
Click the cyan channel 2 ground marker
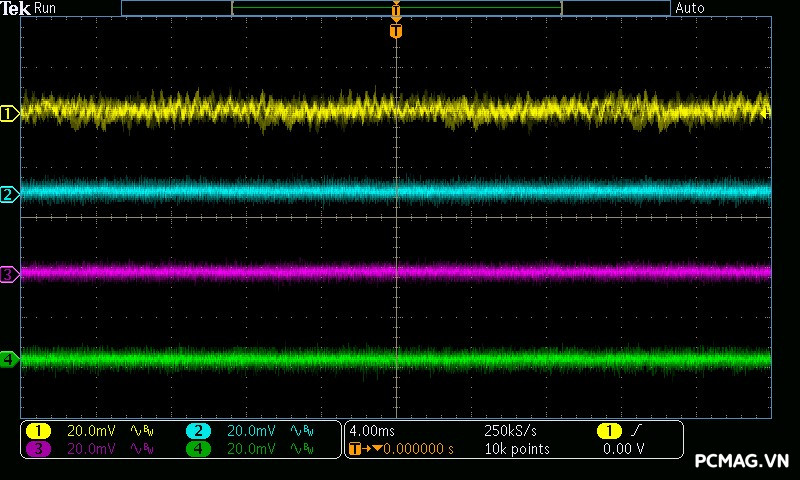tap(9, 194)
